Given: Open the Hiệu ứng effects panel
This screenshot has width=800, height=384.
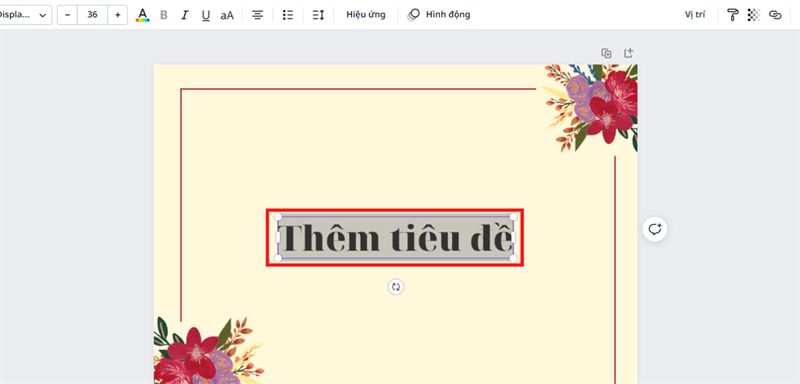Looking at the screenshot, I should click(366, 15).
